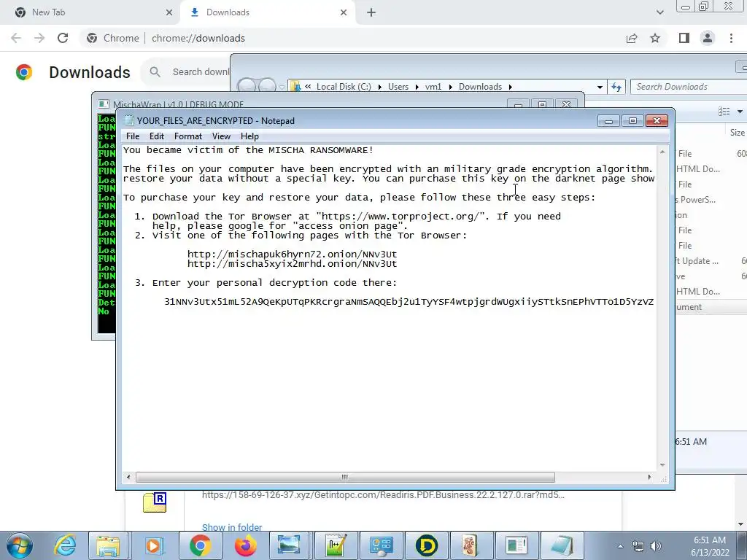Open the Chrome profile avatar menu
Image resolution: width=747 pixels, height=560 pixels.
click(708, 38)
